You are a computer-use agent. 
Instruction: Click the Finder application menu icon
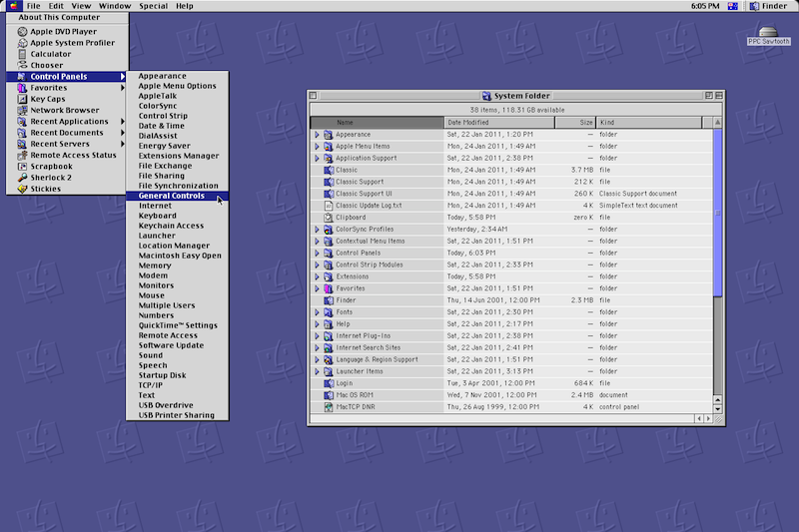(x=754, y=6)
